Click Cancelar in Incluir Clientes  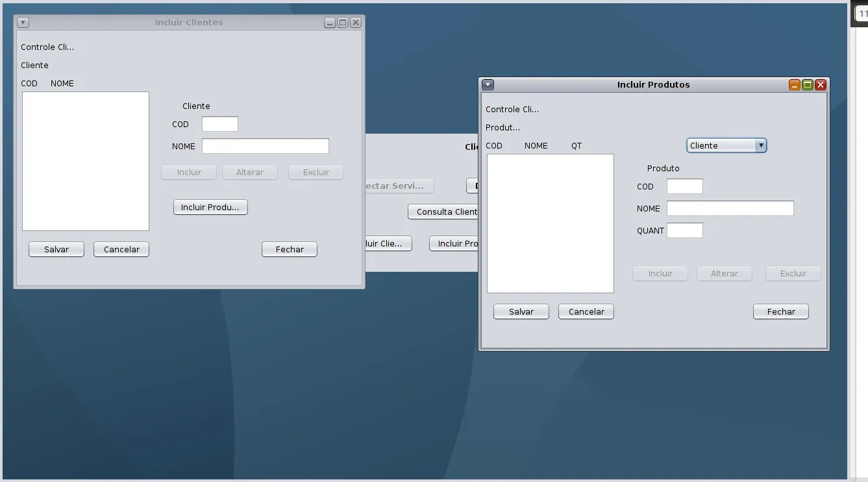tap(121, 249)
